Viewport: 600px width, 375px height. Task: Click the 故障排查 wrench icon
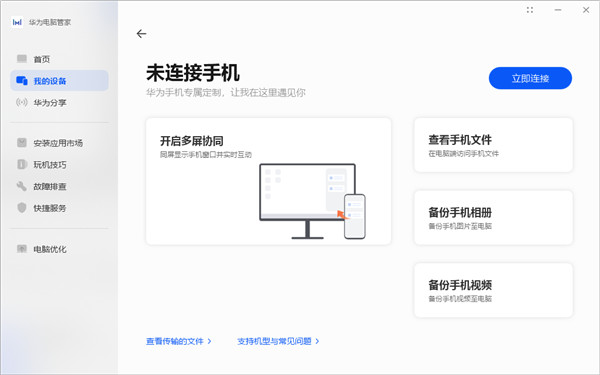22,186
